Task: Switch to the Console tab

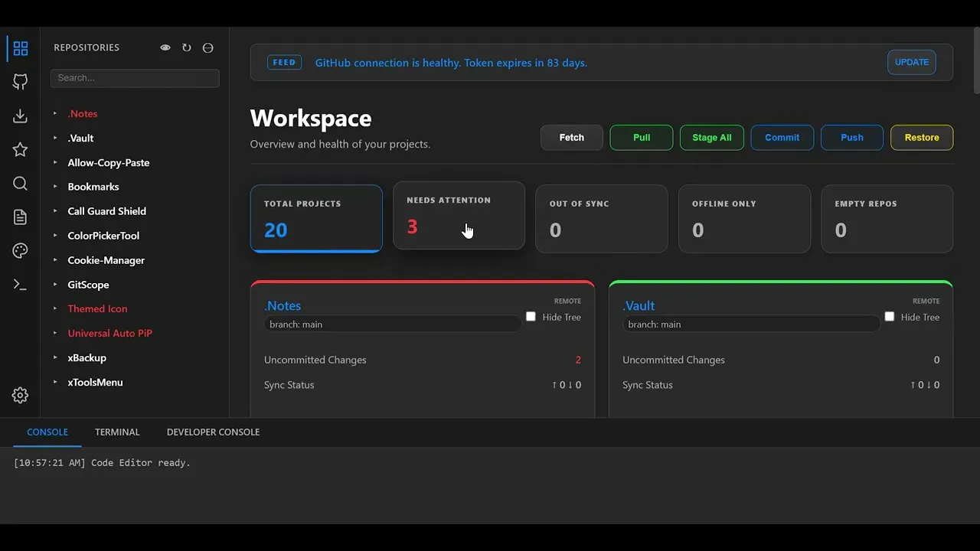Action: [47, 432]
